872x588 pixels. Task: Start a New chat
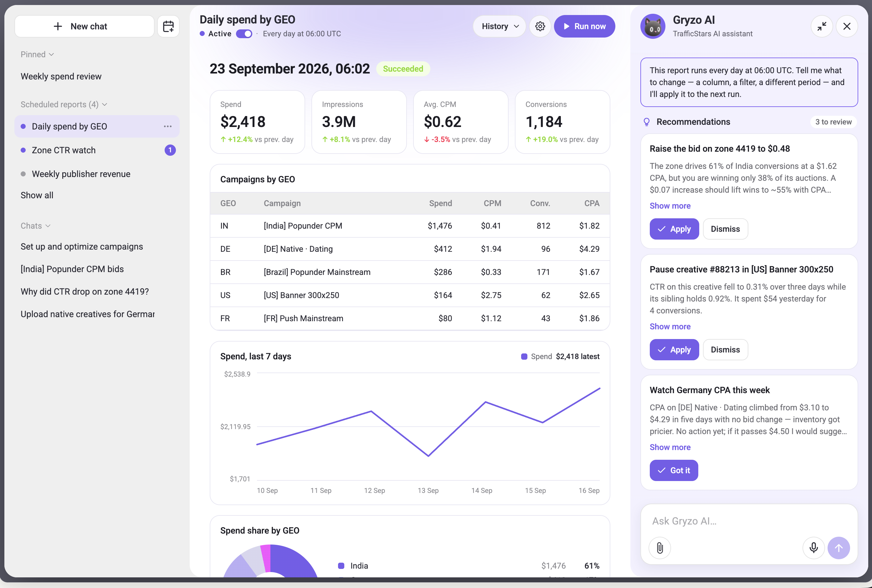(85, 26)
